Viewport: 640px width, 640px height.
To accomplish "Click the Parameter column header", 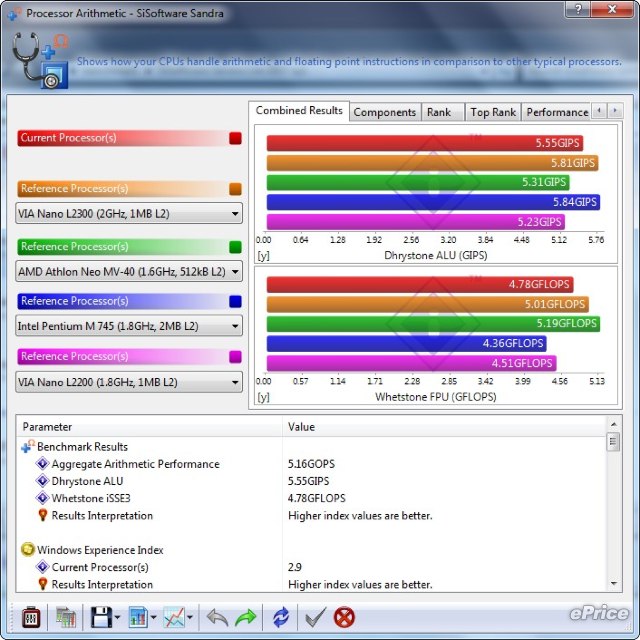I will tap(150, 427).
